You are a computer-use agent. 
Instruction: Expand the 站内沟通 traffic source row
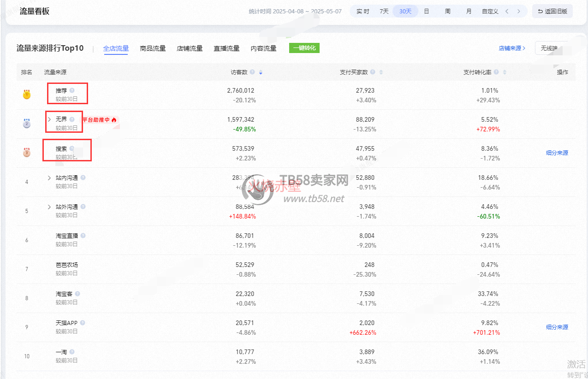[49, 178]
